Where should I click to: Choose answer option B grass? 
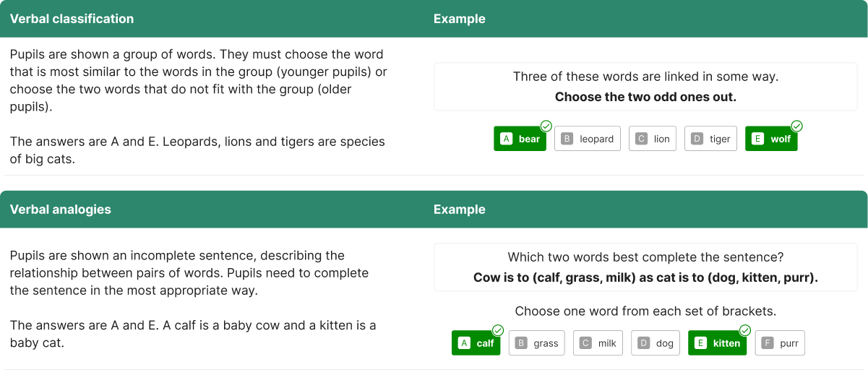pos(537,343)
